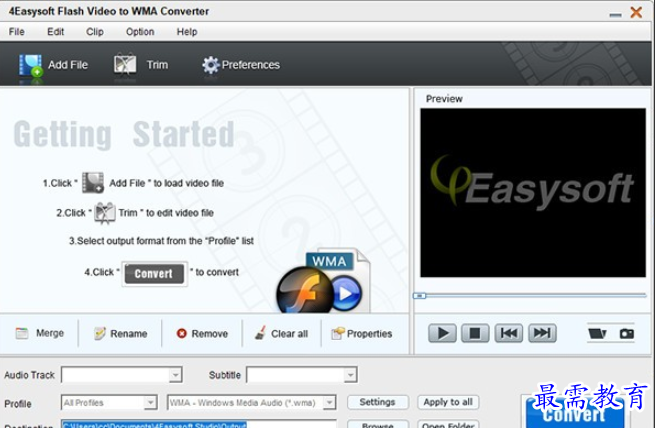Open the WMA output format dropdown
Viewport: 656px width, 428px height.
click(x=329, y=403)
